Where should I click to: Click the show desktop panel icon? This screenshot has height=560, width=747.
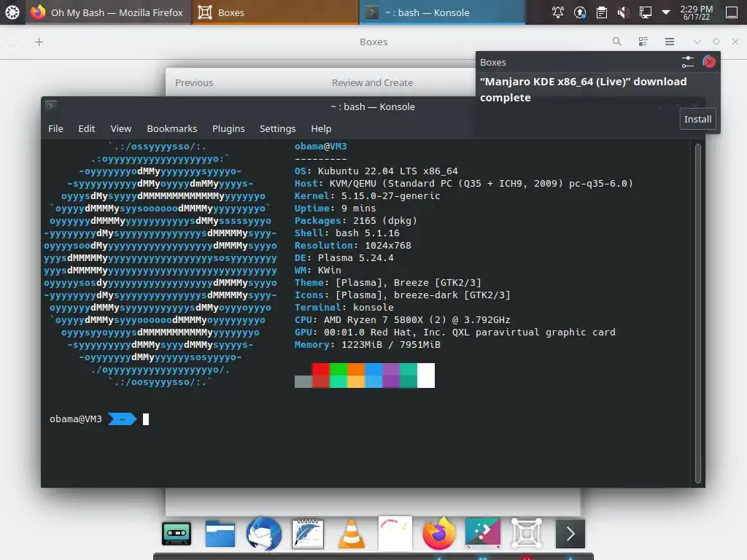pyautogui.click(x=732, y=12)
